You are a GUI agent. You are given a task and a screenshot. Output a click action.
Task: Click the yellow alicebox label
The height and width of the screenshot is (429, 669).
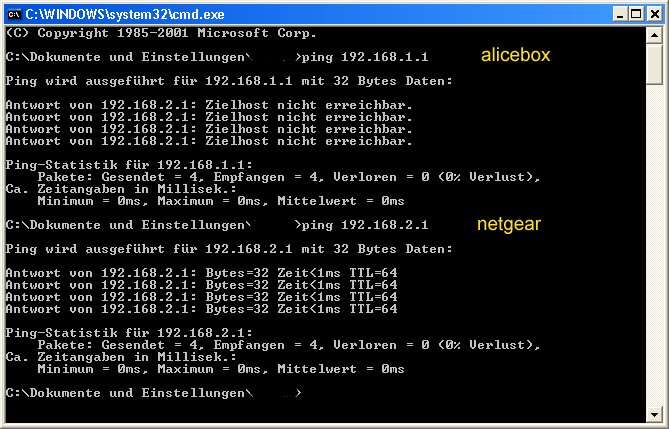pos(514,56)
